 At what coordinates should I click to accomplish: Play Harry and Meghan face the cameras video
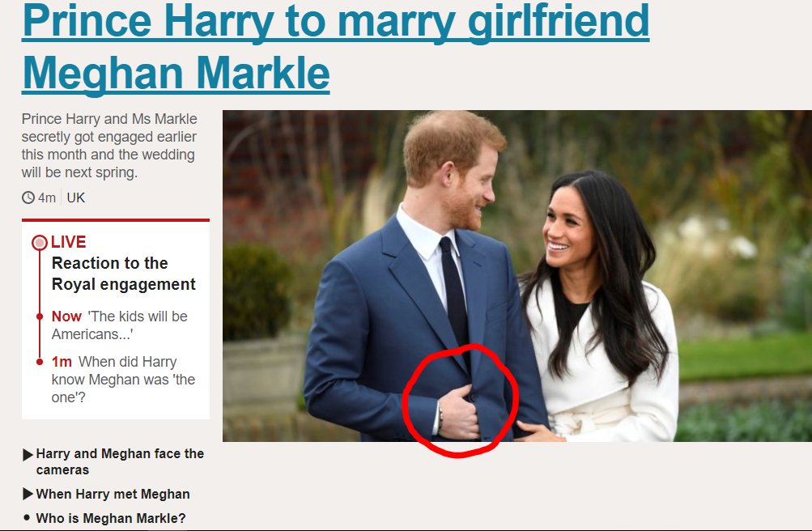pos(120,461)
